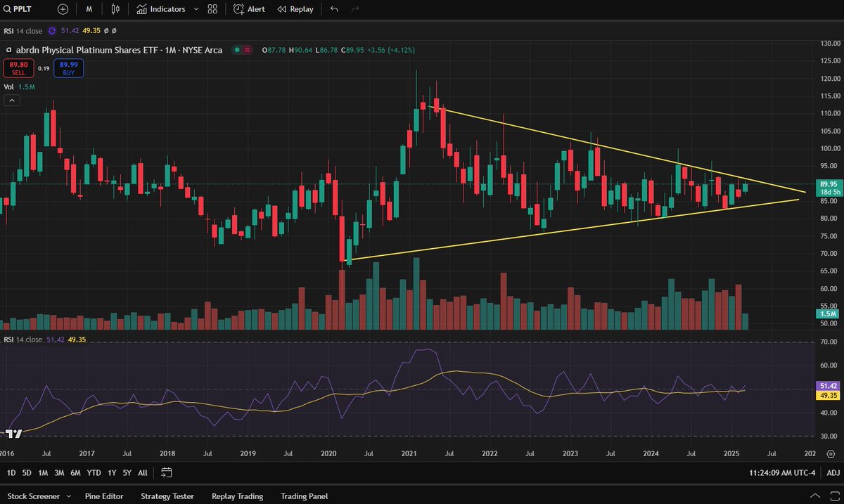Viewport: 844px width, 504px height.
Task: Click the add symbol plus icon
Action: coord(63,9)
